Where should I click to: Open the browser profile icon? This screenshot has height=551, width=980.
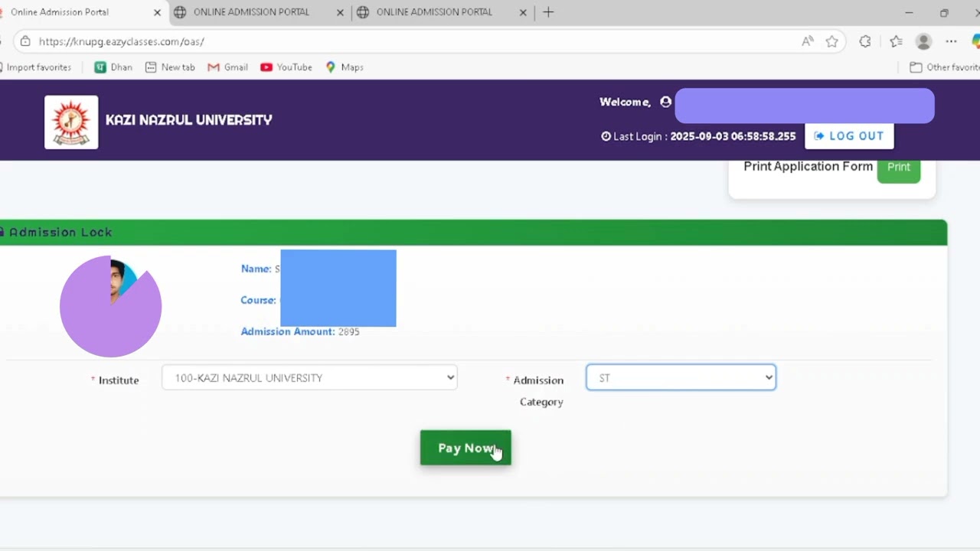924,41
